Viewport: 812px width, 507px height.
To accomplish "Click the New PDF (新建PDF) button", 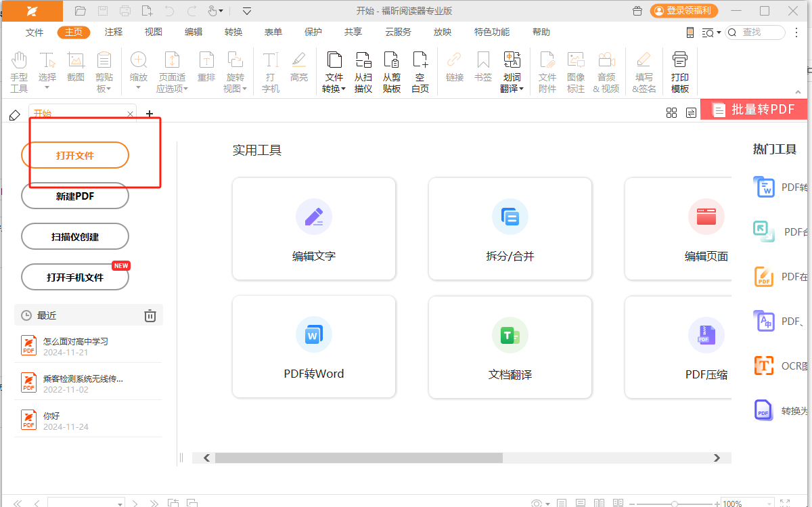I will point(75,196).
